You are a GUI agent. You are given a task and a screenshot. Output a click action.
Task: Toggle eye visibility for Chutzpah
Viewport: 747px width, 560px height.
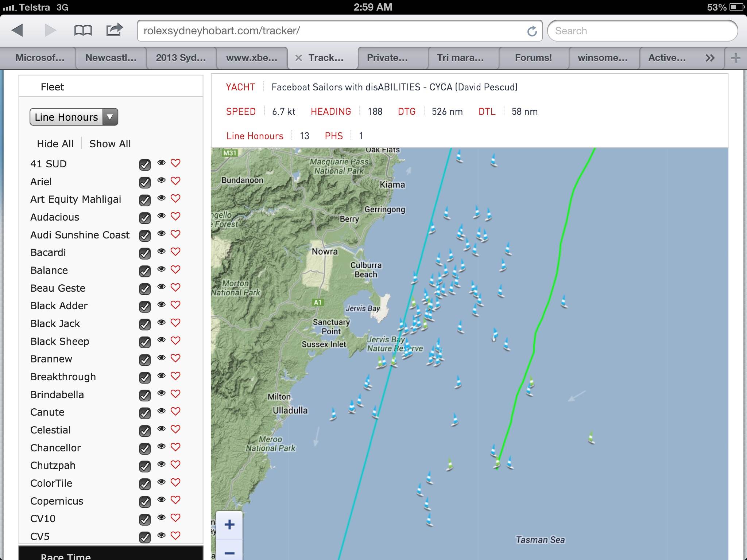click(x=161, y=464)
